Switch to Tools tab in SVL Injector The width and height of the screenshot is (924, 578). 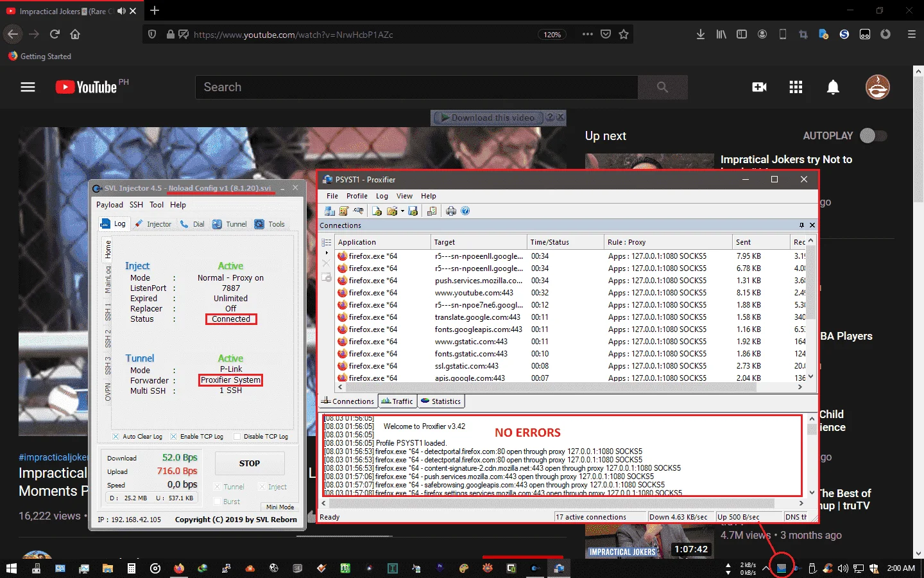[269, 224]
